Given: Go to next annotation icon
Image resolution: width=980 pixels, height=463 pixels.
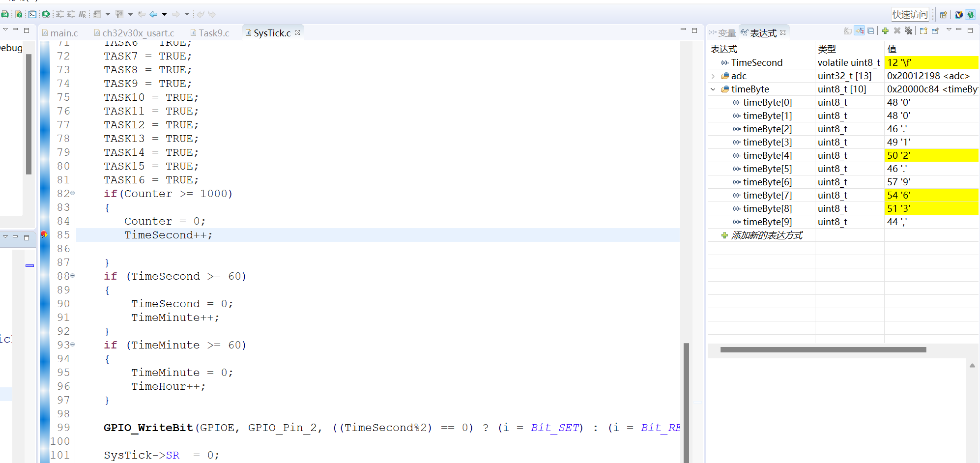Looking at the screenshot, I should pos(97,14).
